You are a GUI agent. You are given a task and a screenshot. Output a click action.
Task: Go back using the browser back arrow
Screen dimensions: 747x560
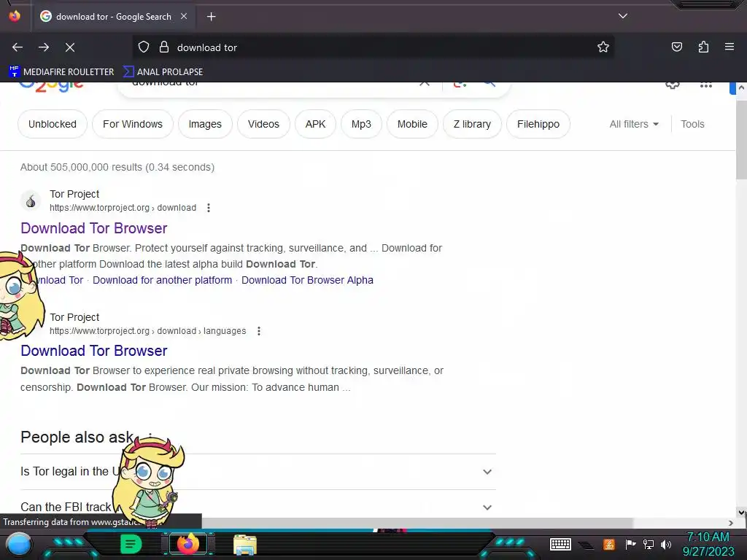click(18, 47)
